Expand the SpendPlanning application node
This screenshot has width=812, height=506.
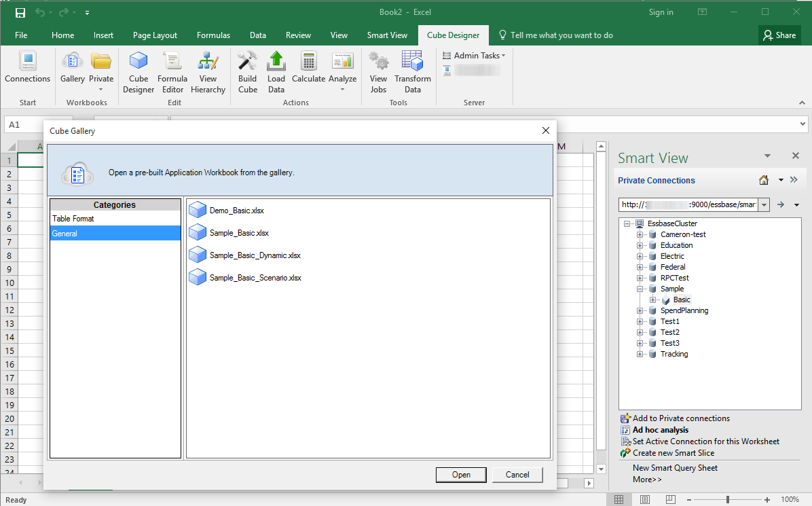[640, 311]
